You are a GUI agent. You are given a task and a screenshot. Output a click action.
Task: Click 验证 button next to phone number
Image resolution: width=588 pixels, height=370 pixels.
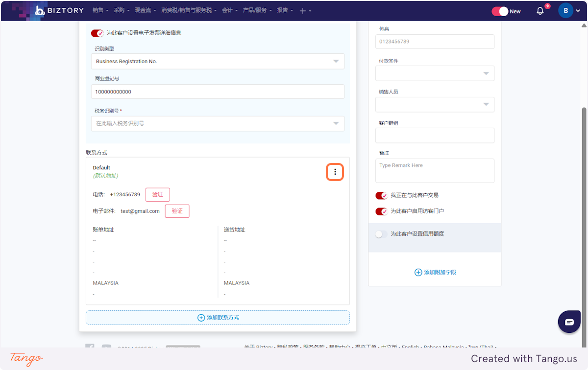pos(157,194)
